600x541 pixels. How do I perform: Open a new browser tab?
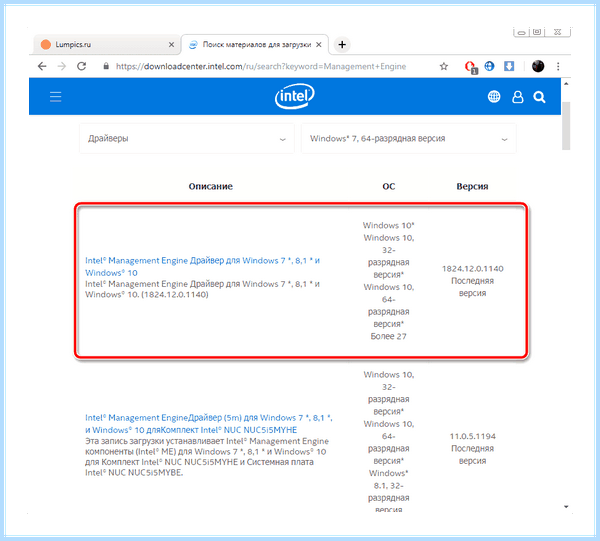(342, 45)
